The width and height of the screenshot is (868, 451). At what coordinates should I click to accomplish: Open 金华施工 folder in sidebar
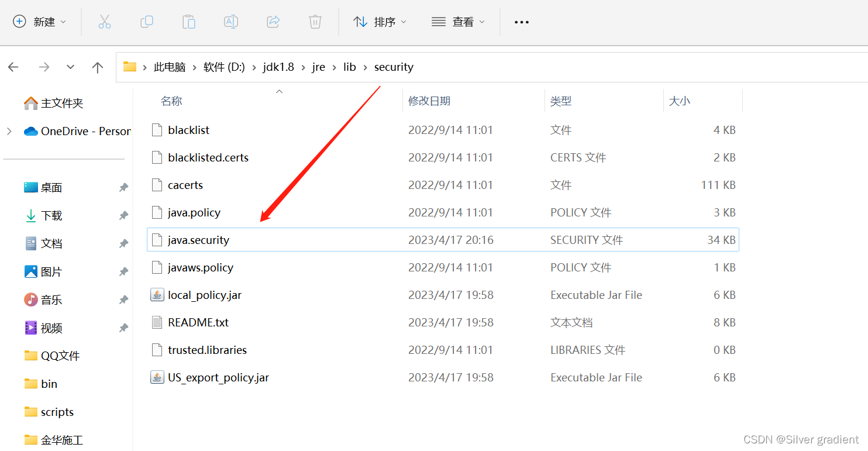62,440
